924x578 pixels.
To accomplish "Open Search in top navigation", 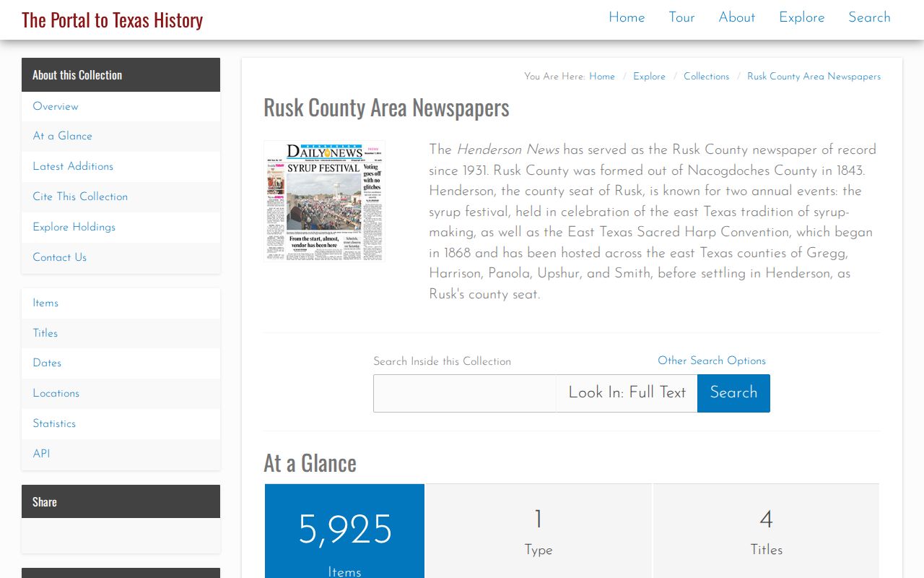I will (x=869, y=17).
